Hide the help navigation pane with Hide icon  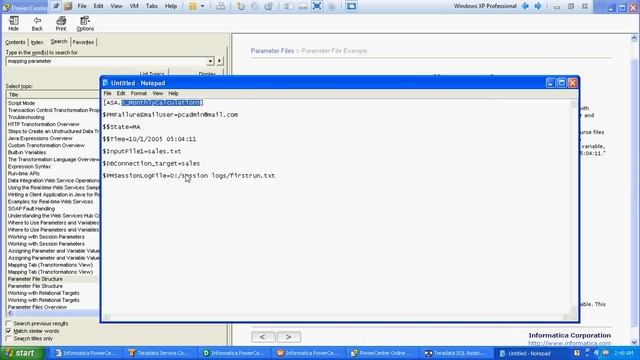click(13, 23)
